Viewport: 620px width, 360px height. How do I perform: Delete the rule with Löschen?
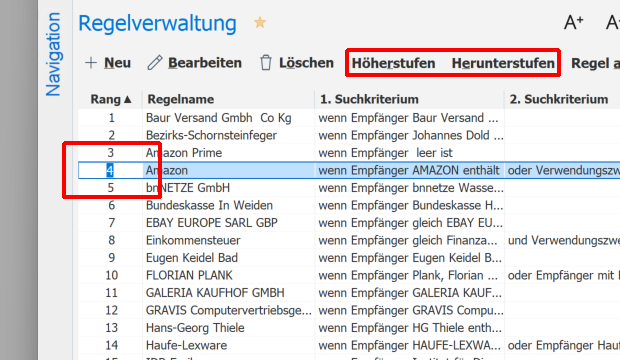coord(306,63)
